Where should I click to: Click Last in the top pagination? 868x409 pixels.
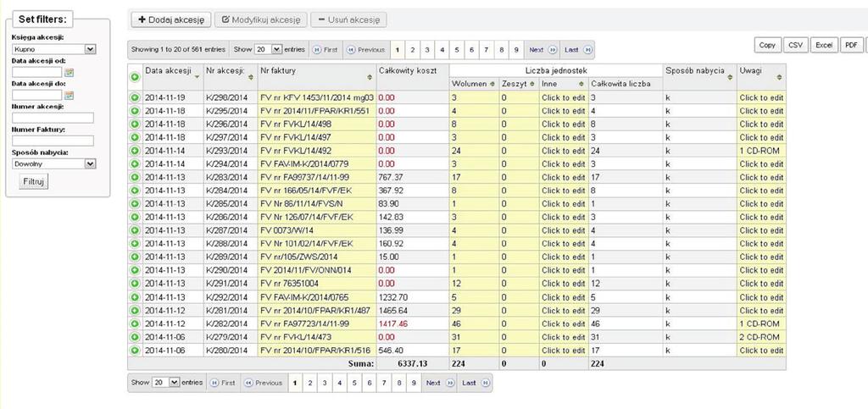(x=577, y=50)
